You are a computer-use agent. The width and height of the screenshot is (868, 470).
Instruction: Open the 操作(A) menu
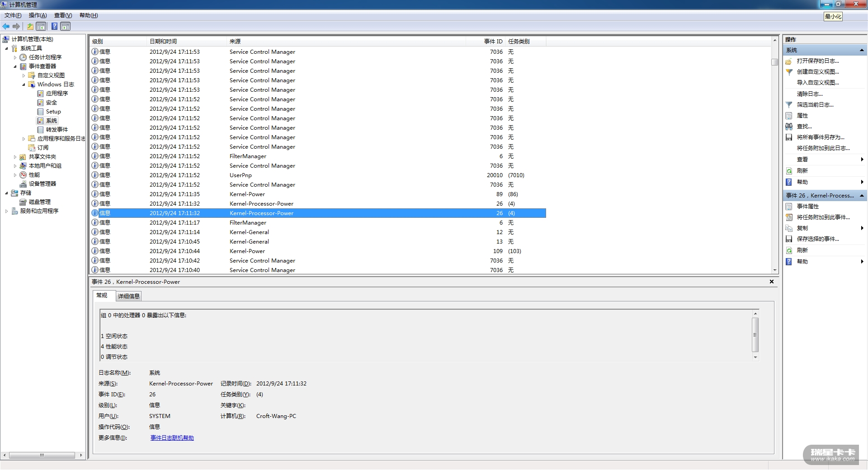38,15
